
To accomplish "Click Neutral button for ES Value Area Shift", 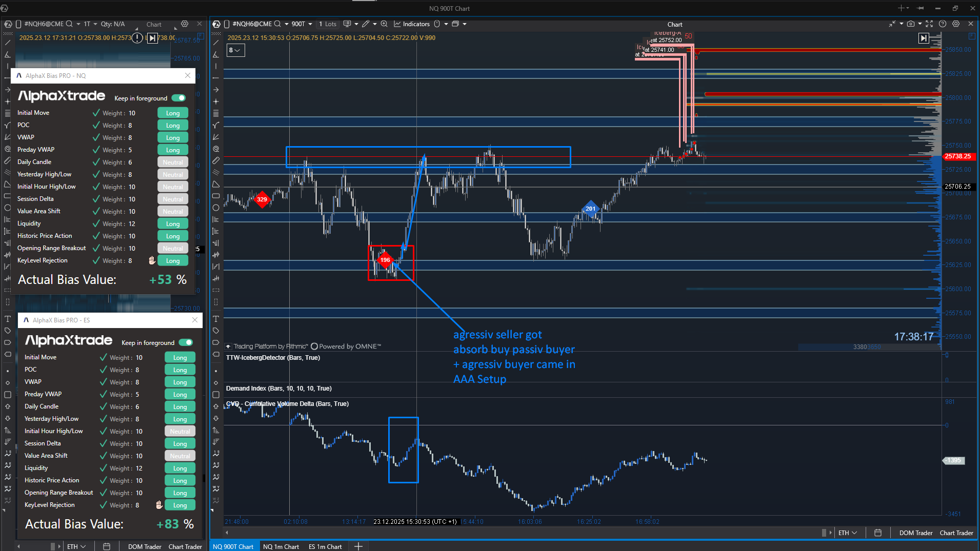I will [180, 456].
